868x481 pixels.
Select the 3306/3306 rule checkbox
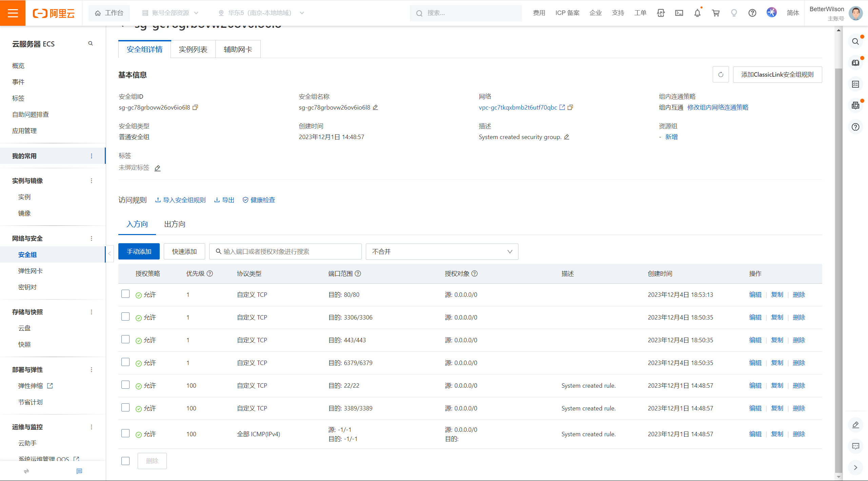[125, 317]
